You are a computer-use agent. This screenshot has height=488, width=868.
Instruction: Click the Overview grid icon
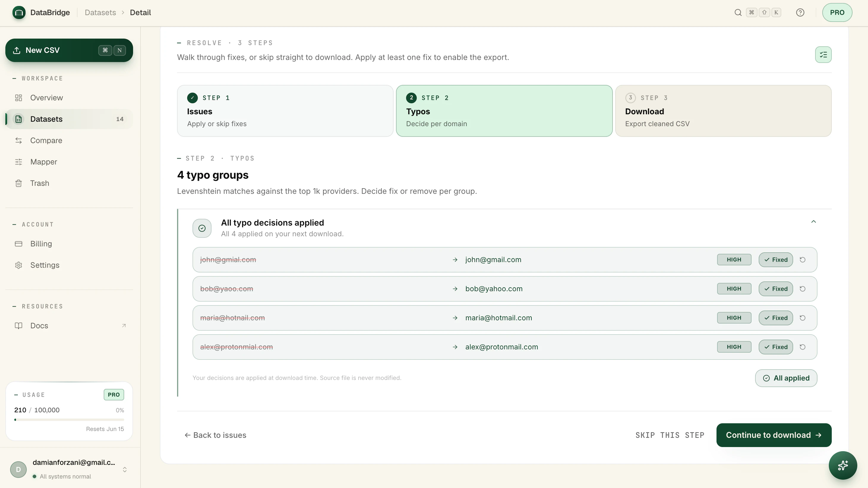pyautogui.click(x=18, y=98)
